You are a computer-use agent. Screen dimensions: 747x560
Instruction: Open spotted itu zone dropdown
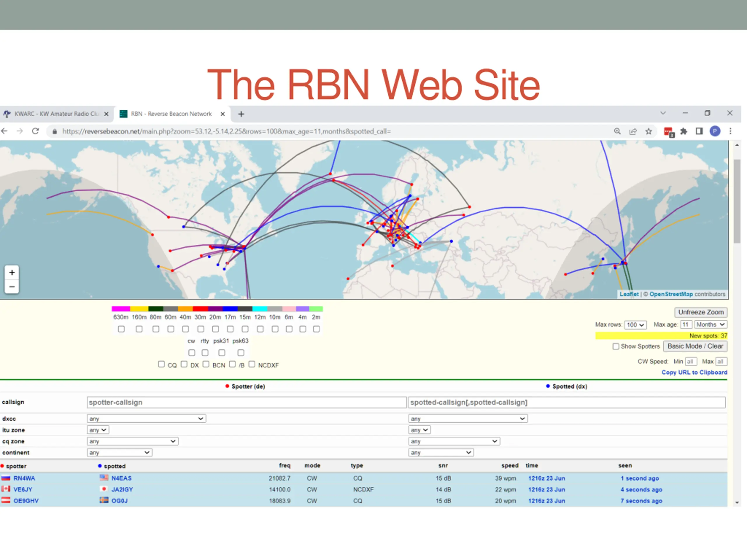419,430
